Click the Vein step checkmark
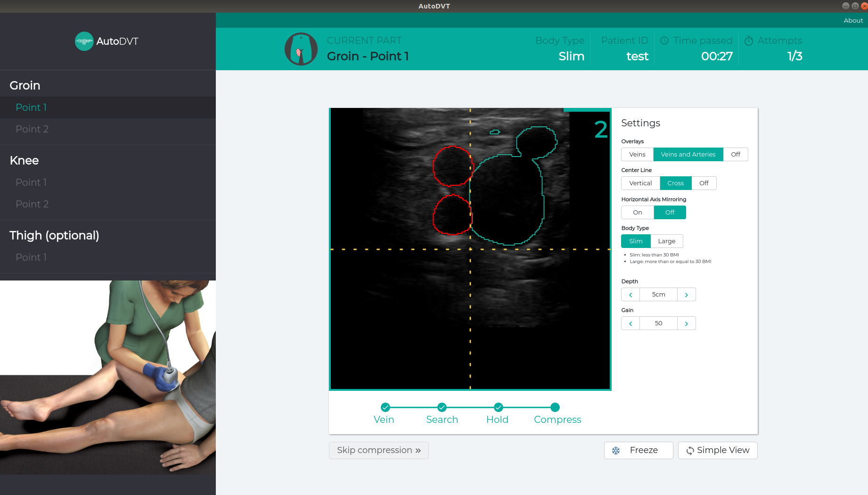 coord(385,407)
